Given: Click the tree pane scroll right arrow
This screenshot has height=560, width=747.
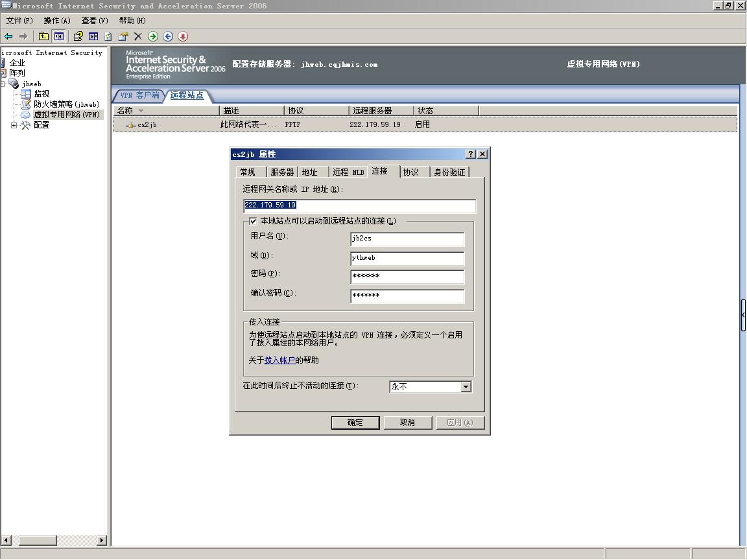Looking at the screenshot, I should click(x=101, y=541).
